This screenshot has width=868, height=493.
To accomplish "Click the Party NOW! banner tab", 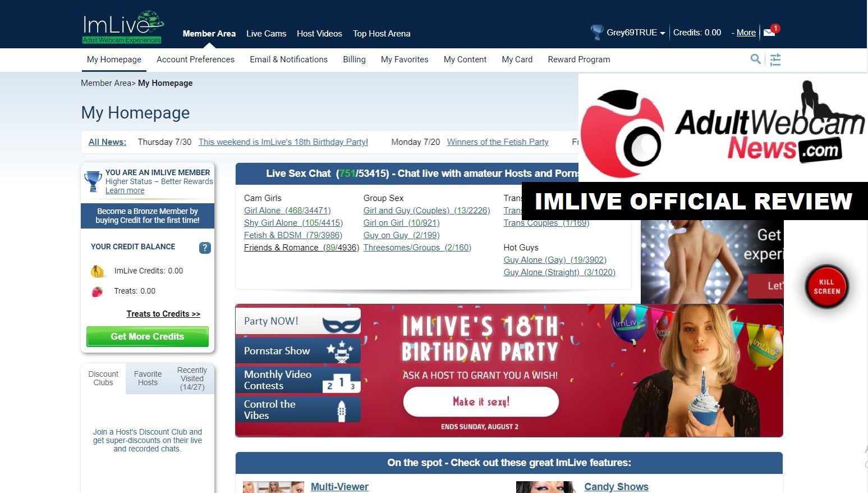I will (298, 321).
